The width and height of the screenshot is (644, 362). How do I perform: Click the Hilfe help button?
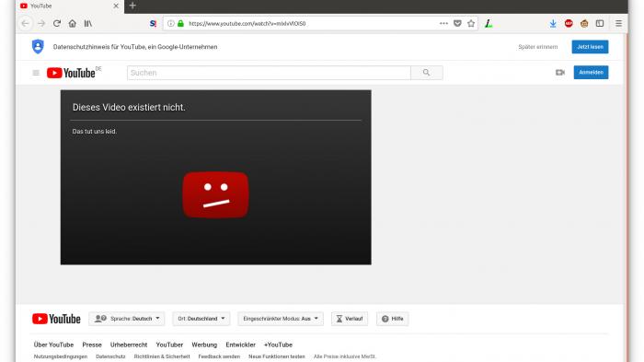pyautogui.click(x=392, y=319)
